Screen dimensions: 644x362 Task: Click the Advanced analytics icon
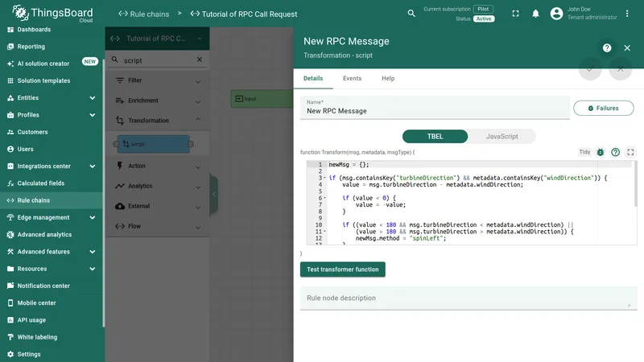(10, 235)
